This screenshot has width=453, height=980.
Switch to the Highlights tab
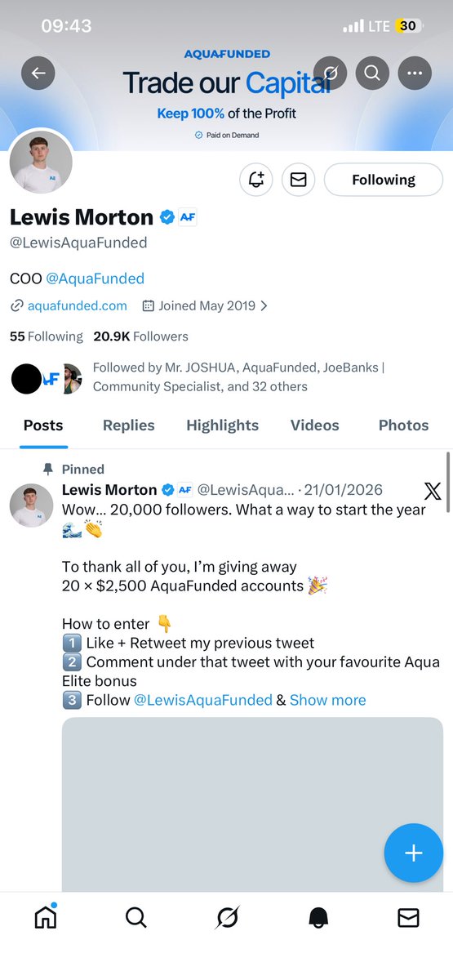222,425
